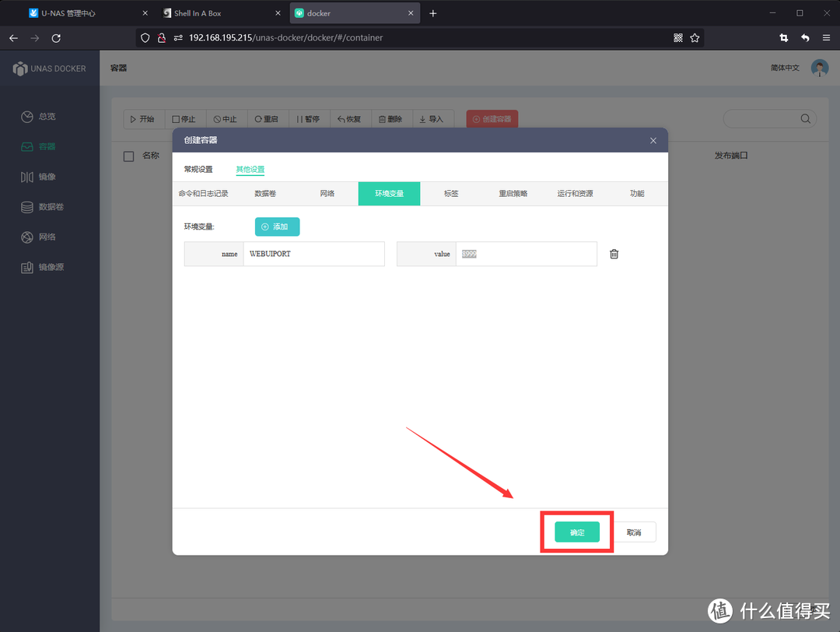Click the name field containing WEBUIPORT
This screenshot has height=632, width=840.
point(314,254)
